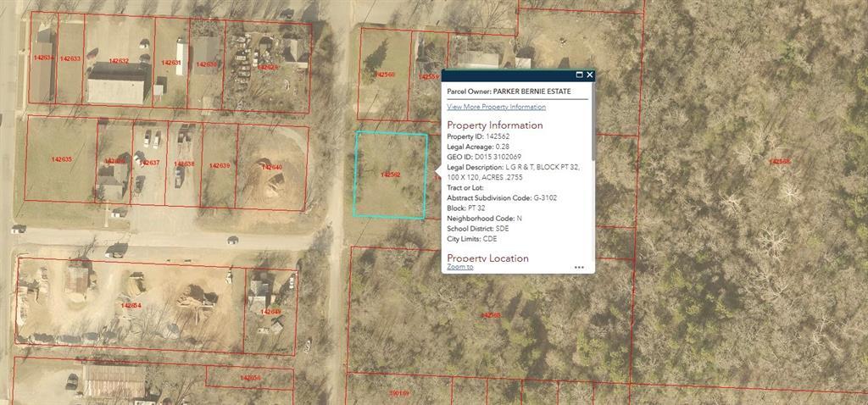This screenshot has height=405, width=868.
Task: Select parcel 142635 on the map
Action: pos(61,159)
